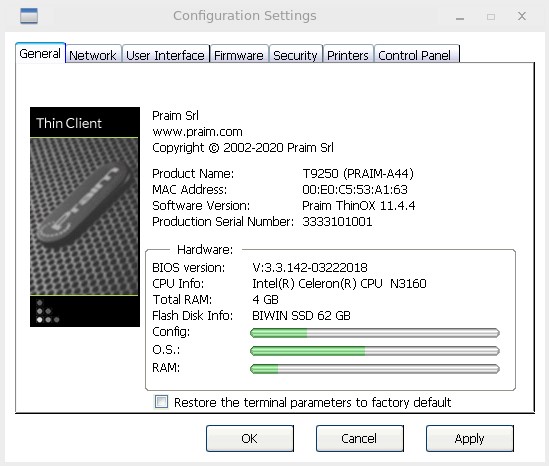Apply the configuration changes
The height and width of the screenshot is (466, 549).
point(470,438)
